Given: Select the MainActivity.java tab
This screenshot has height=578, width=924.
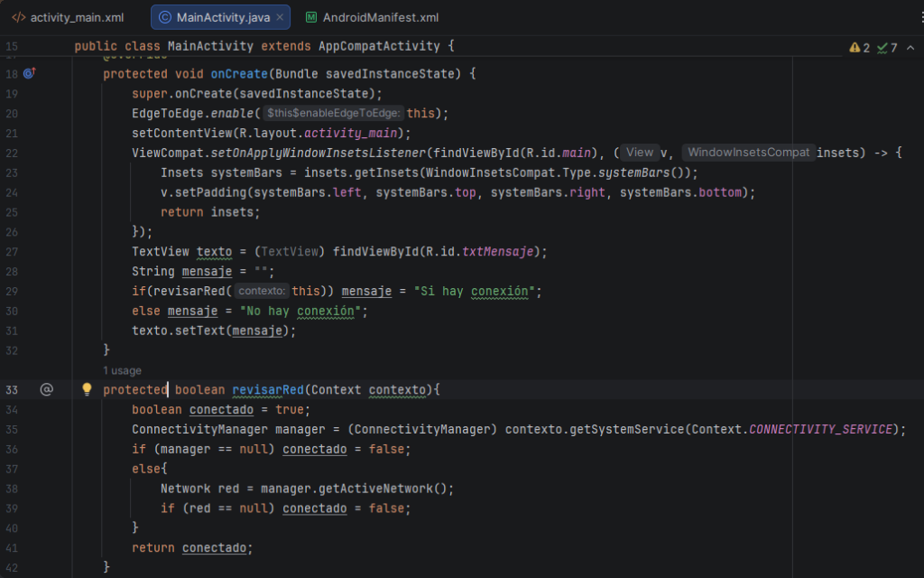Looking at the screenshot, I should pyautogui.click(x=220, y=18).
